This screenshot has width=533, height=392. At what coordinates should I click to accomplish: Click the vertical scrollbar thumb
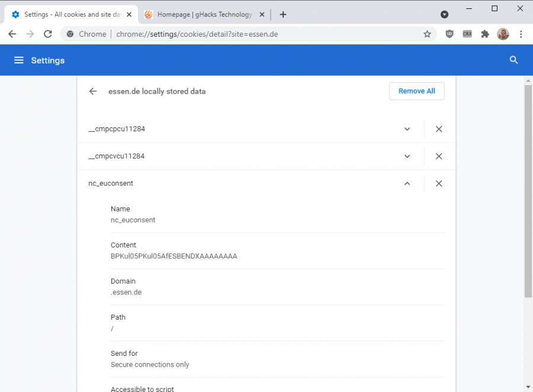[528, 191]
